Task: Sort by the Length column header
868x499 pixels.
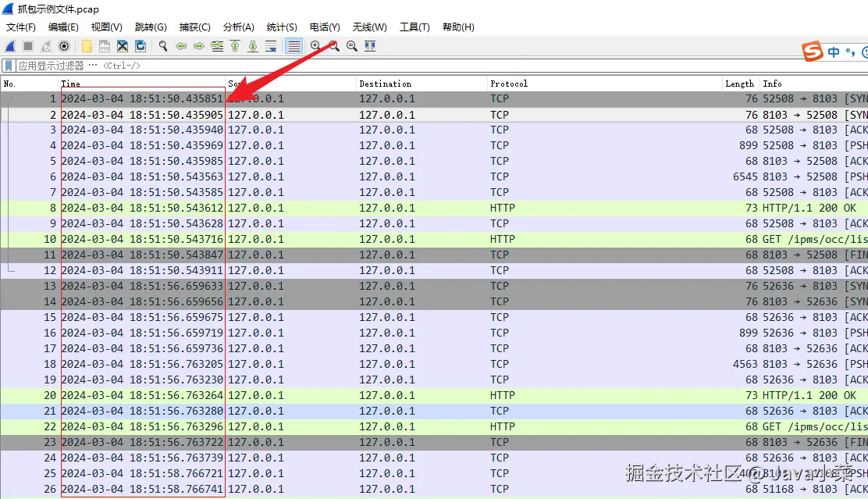Action: (739, 84)
